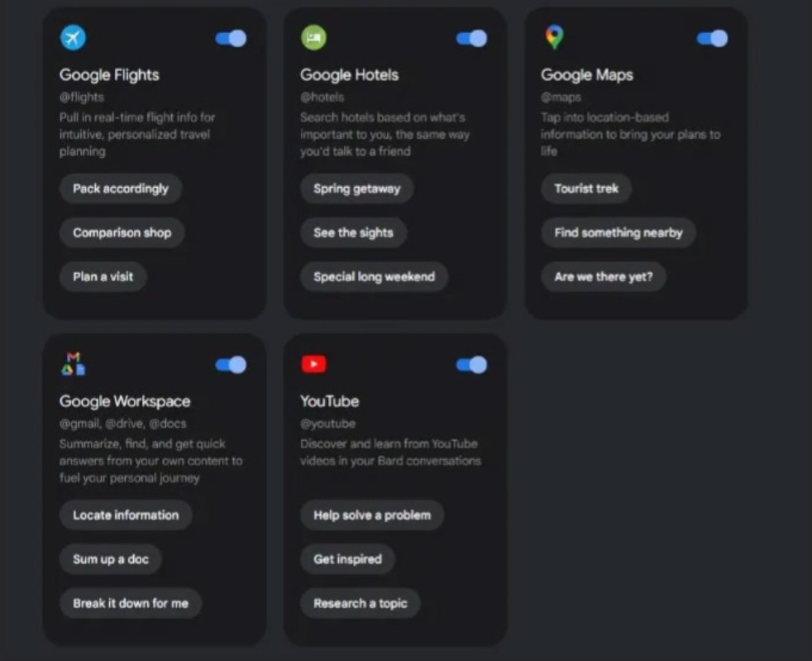Choose the "Sum up a doc" chip
812x661 pixels.
click(111, 559)
